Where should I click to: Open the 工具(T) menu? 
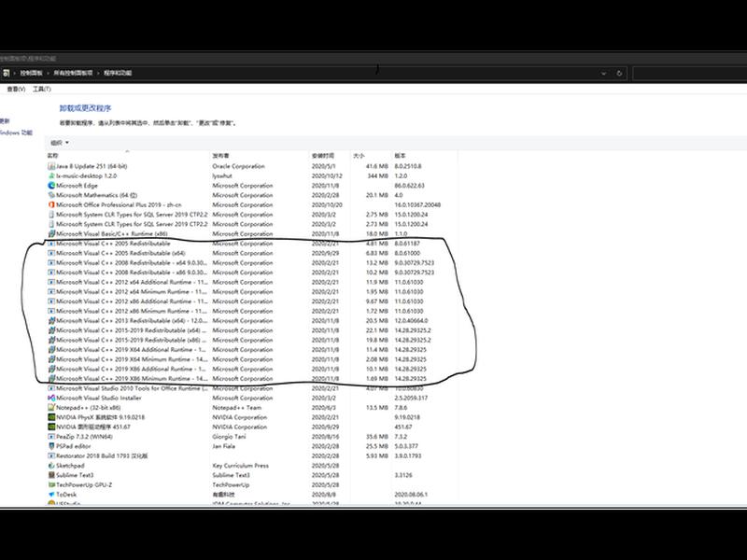coord(42,89)
